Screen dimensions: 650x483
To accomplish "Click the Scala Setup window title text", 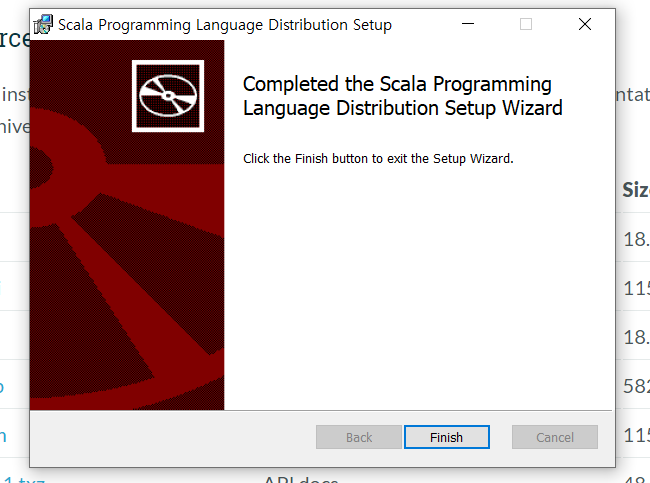I will pyautogui.click(x=225, y=25).
